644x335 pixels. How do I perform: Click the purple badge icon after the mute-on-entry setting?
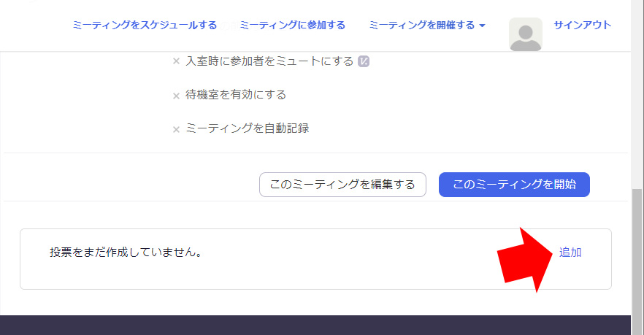click(x=364, y=61)
